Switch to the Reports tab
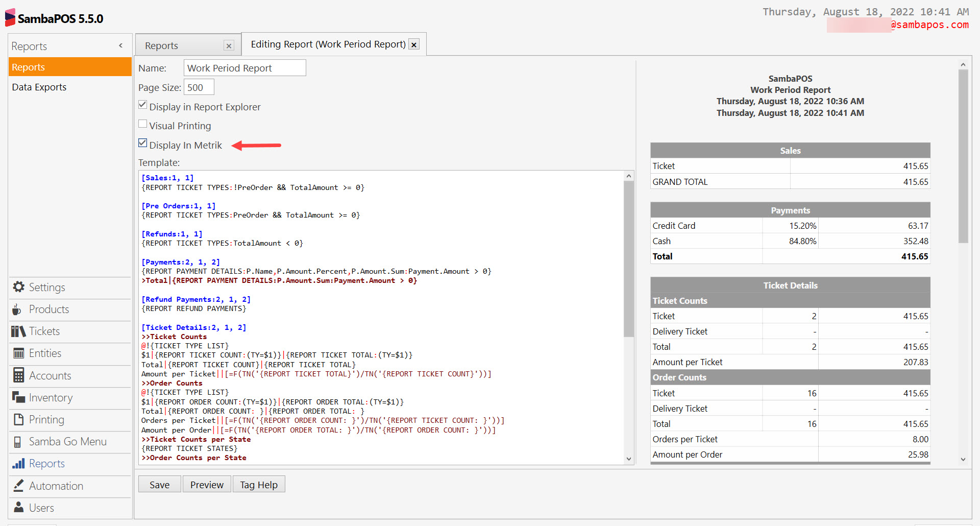This screenshot has height=526, width=980. click(x=161, y=45)
